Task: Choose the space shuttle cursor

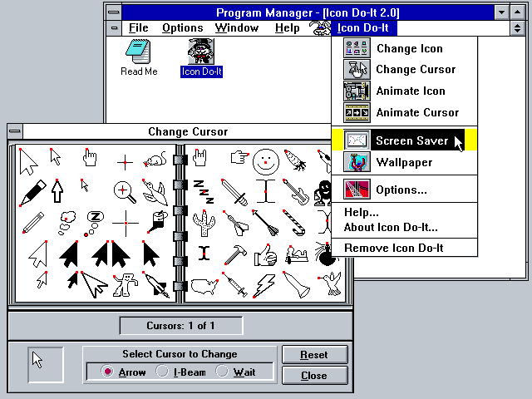Action: [156, 286]
